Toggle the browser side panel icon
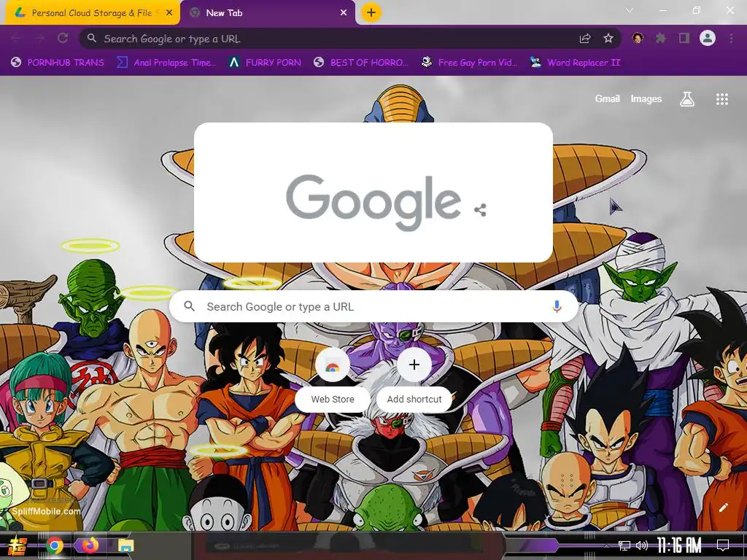 point(684,38)
